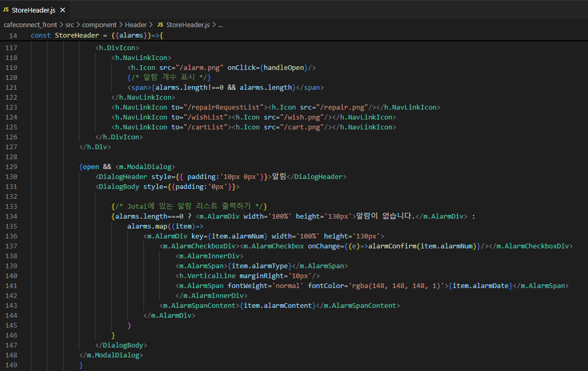The height and width of the screenshot is (371, 588).
Task: Place cursor on handleOpen in line 119
Action: [284, 67]
